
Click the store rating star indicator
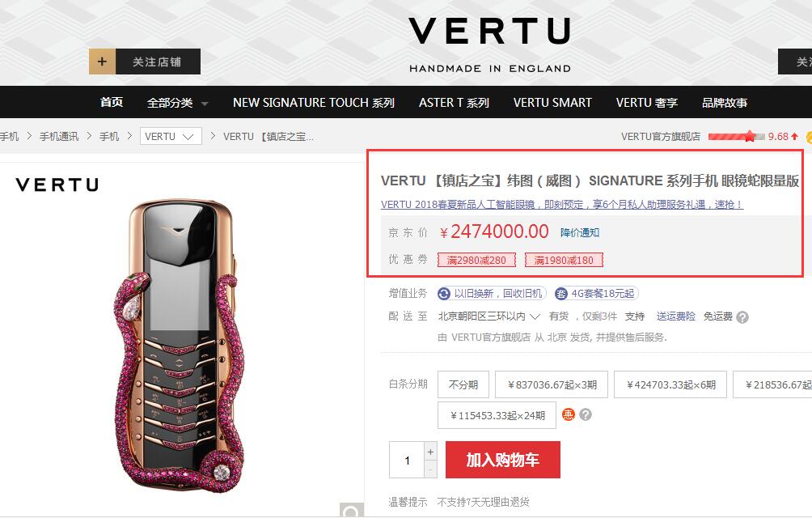[750, 136]
